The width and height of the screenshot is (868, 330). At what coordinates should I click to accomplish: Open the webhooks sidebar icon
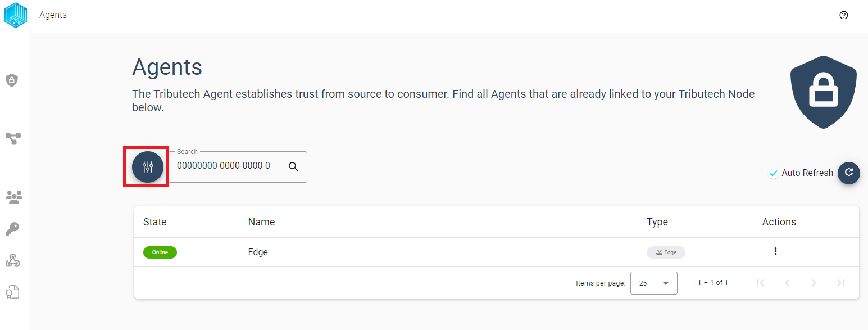[x=13, y=260]
